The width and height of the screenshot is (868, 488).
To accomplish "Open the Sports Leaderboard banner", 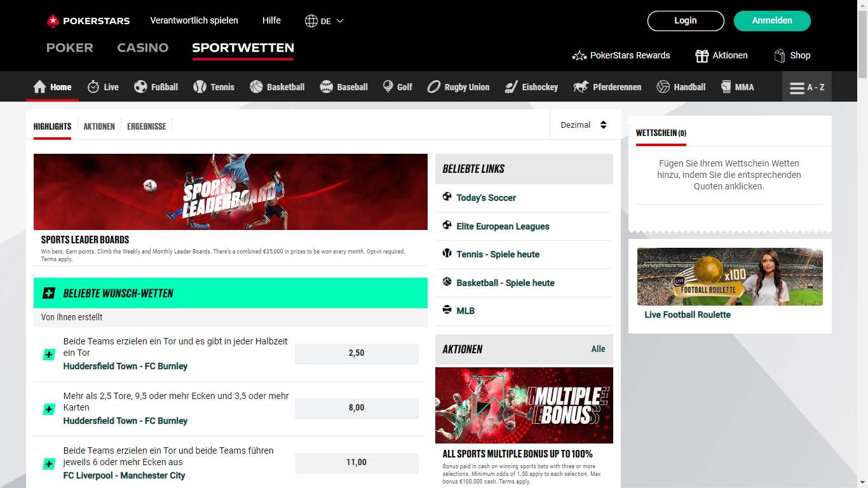I will (231, 192).
